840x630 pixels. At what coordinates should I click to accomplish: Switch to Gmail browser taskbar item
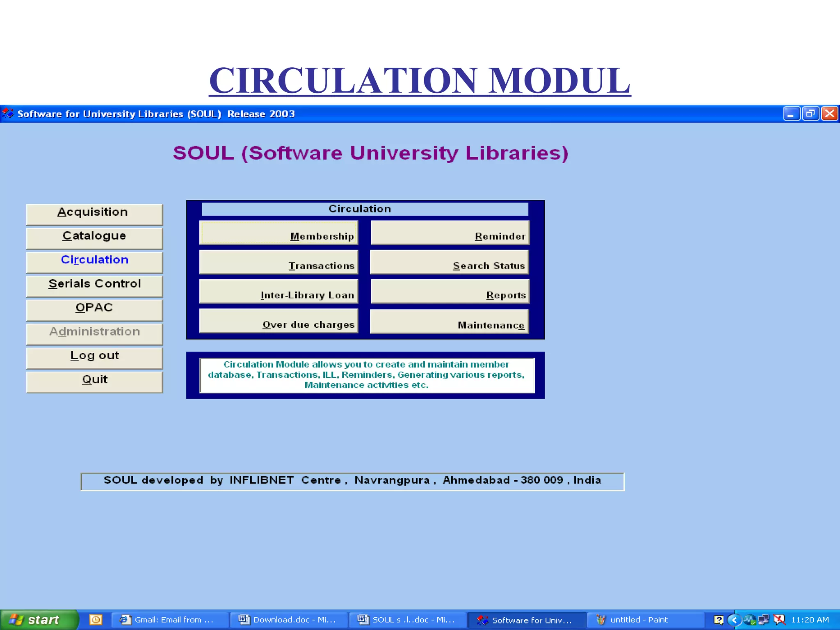click(x=170, y=620)
